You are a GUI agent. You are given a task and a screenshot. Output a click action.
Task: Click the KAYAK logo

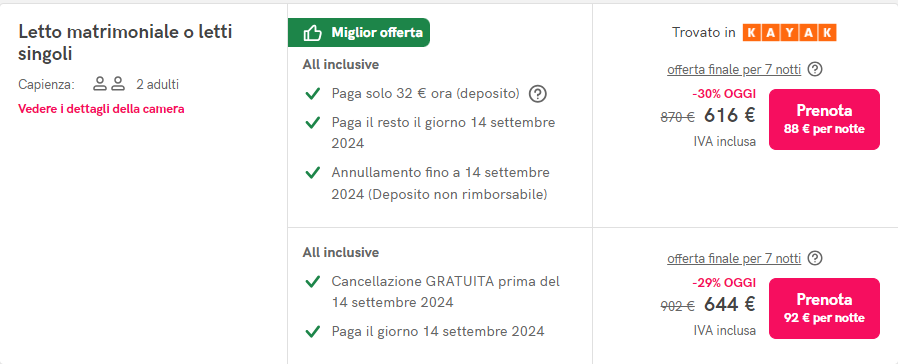pos(790,33)
